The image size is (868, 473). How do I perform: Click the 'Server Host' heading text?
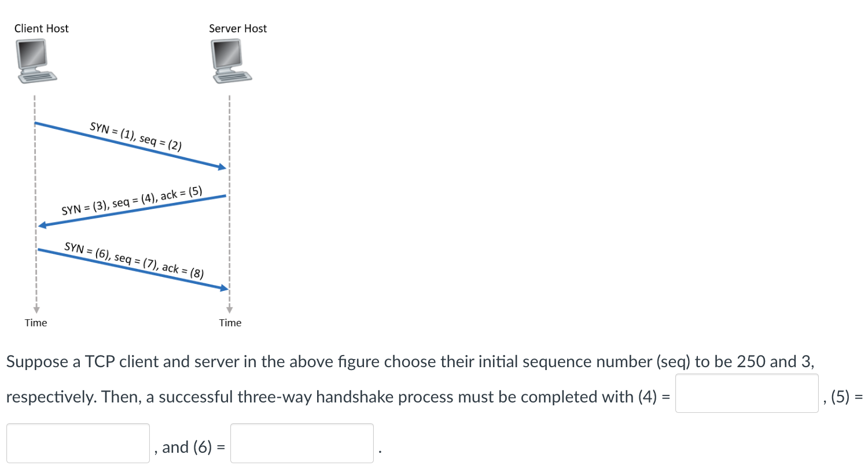click(x=237, y=28)
